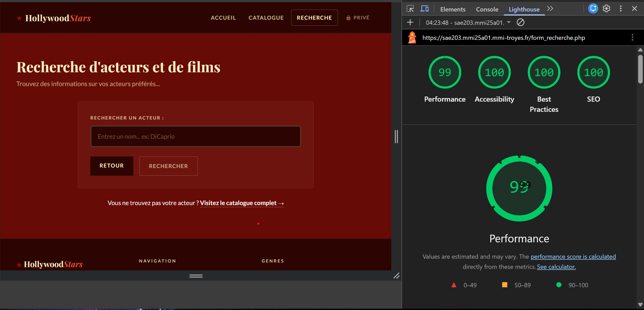
Task: Click the 90–100 legend entry
Action: click(572, 285)
